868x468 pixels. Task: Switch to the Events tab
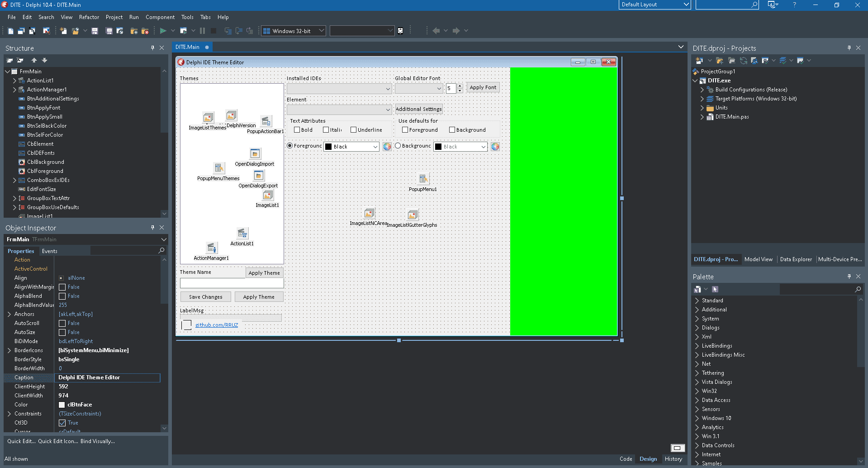coord(50,251)
